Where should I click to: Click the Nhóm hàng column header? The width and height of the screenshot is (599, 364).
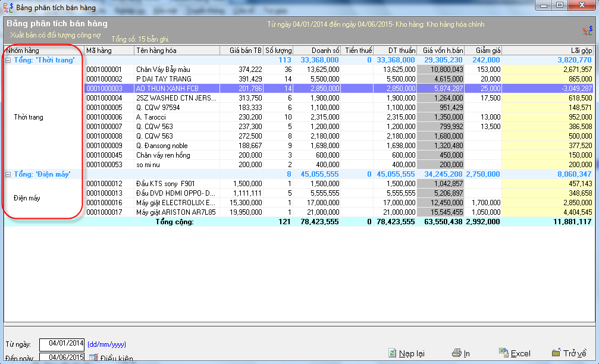(x=43, y=51)
